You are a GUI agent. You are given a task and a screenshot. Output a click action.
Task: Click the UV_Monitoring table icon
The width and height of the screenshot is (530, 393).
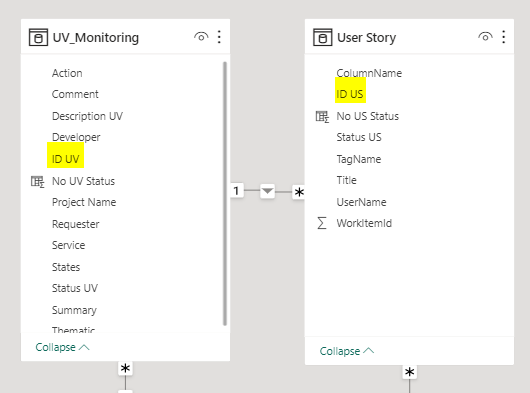(x=38, y=37)
